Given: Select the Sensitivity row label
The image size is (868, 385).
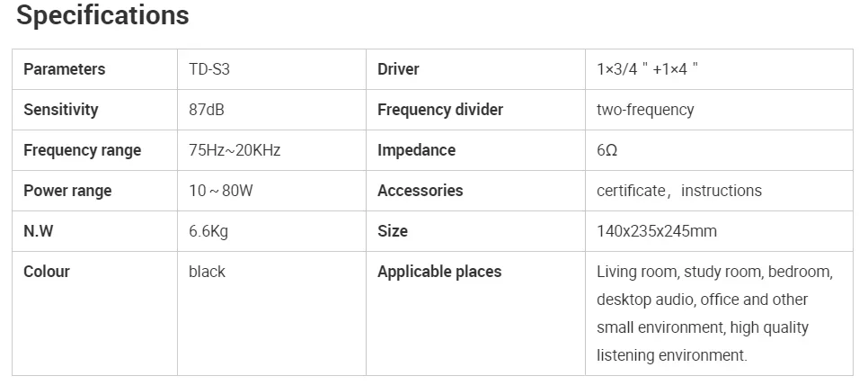Looking at the screenshot, I should tap(60, 110).
